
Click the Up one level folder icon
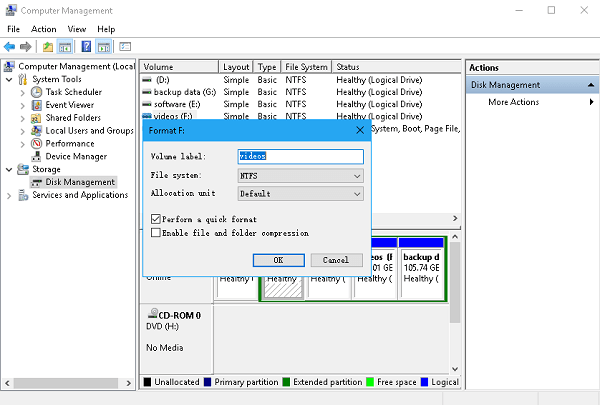click(48, 47)
